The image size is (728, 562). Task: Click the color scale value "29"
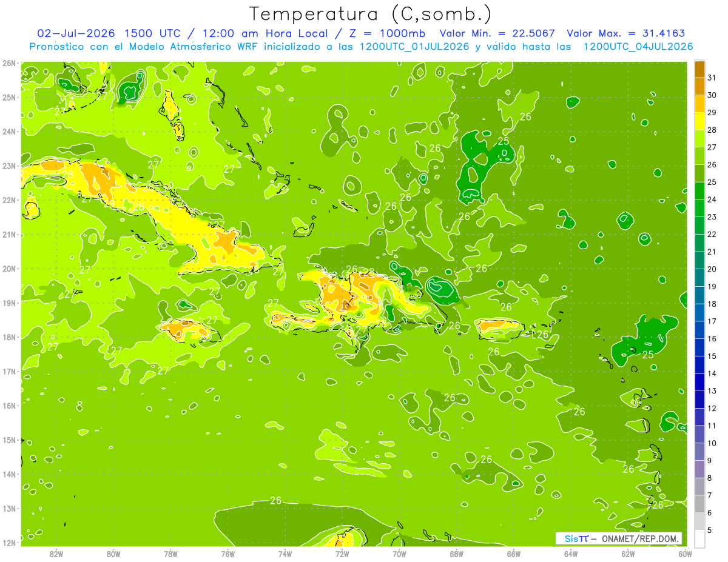(x=712, y=113)
